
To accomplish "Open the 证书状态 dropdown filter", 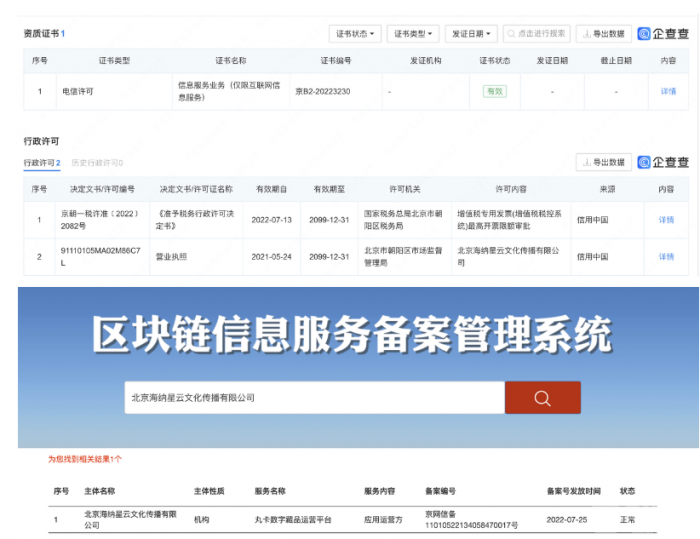I will coord(355,34).
